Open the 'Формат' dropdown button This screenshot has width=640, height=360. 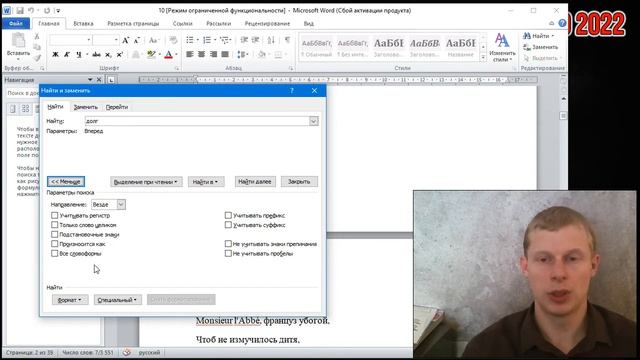point(70,300)
